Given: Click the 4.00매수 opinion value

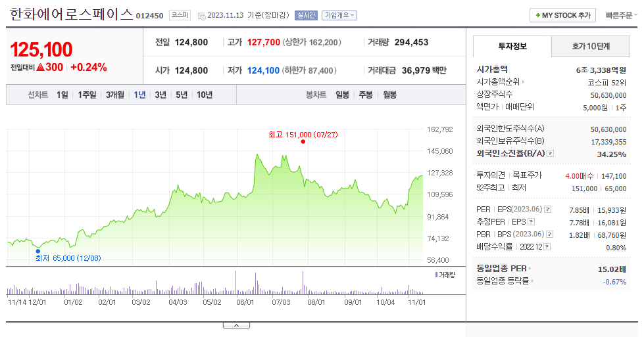Looking at the screenshot, I should pyautogui.click(x=580, y=176).
